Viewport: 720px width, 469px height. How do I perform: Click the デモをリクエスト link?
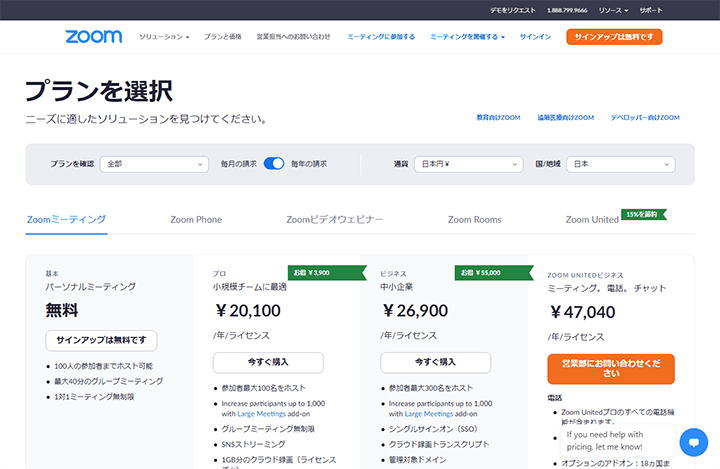click(x=511, y=10)
